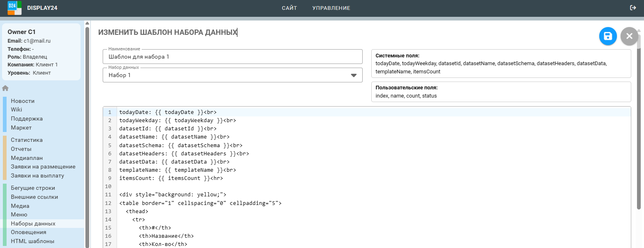Open Бегущие строки section
Screen dimensions: 644x248
point(33,188)
